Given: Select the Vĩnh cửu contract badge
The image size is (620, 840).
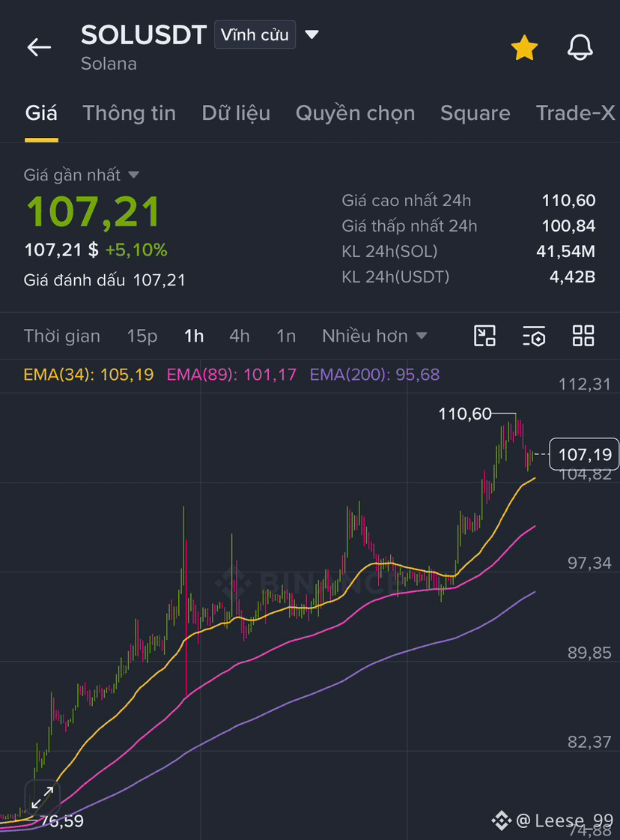Looking at the screenshot, I should point(255,34).
